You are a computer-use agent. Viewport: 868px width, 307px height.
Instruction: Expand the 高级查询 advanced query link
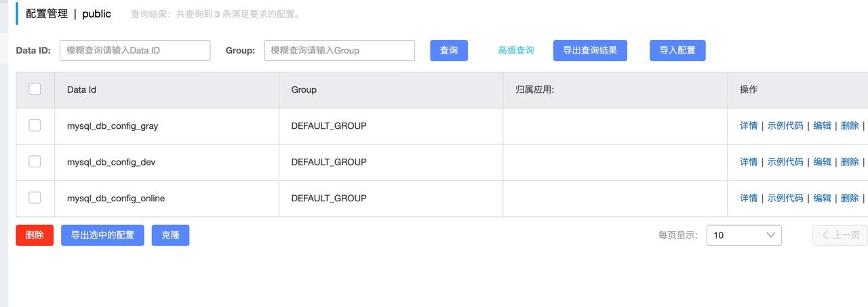pos(515,50)
